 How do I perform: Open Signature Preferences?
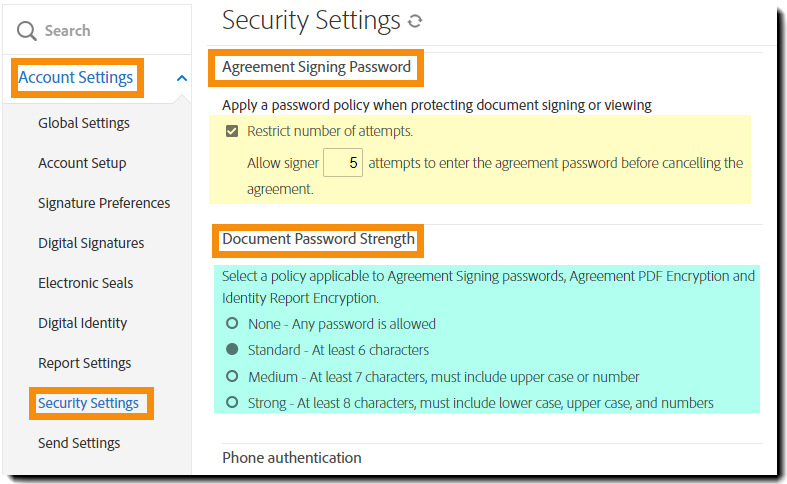coord(104,203)
